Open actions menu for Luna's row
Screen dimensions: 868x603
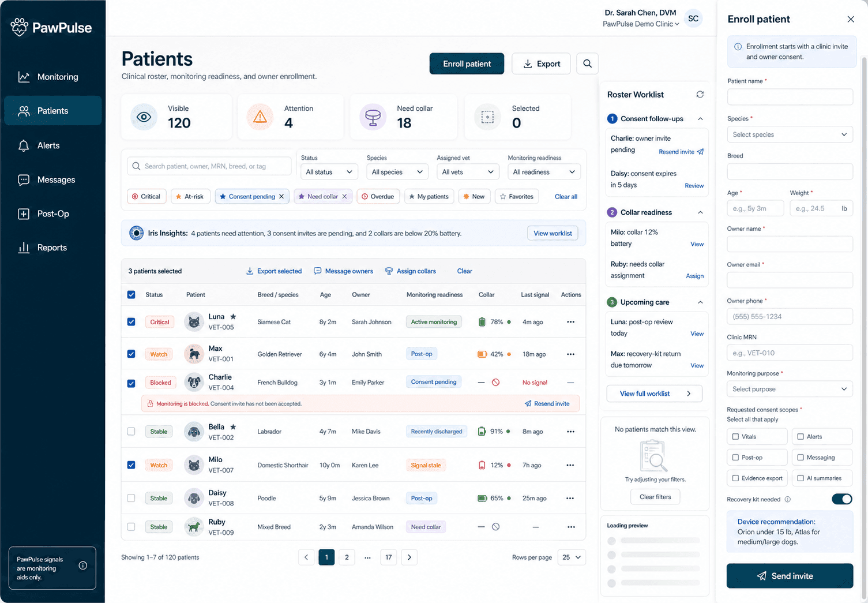click(570, 322)
